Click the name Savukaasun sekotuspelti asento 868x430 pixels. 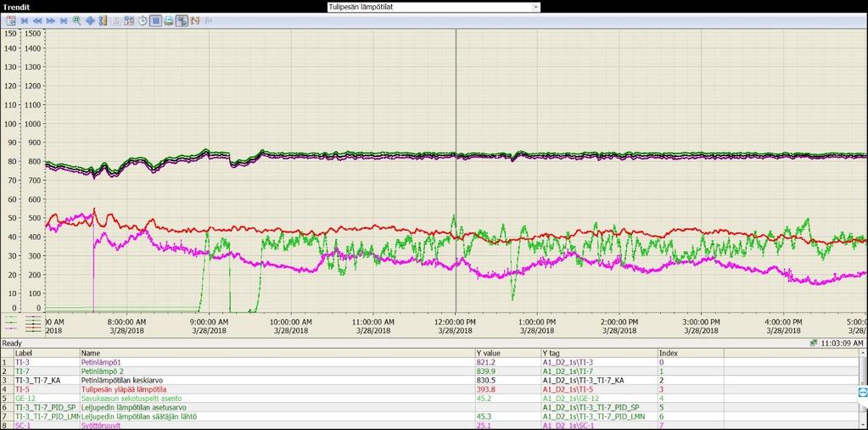132,399
